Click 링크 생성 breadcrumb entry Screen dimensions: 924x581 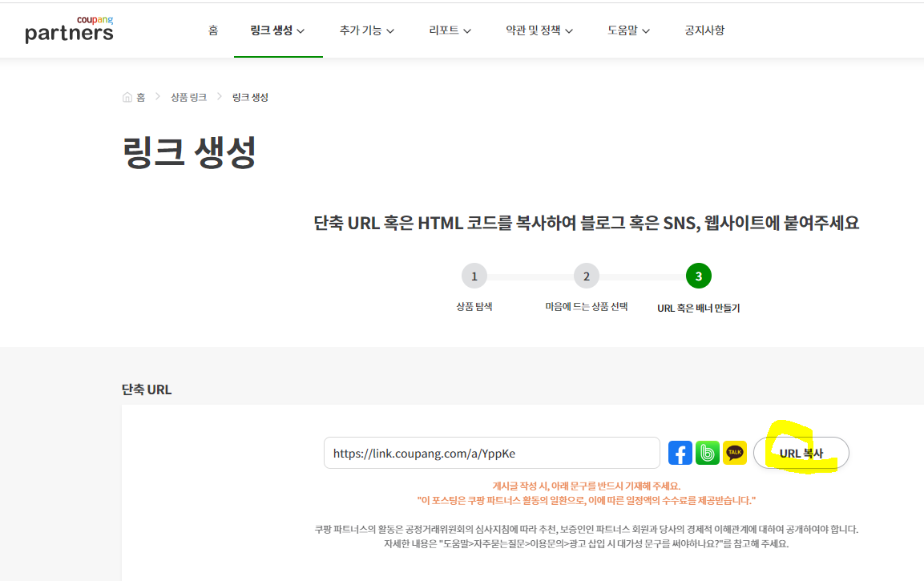[250, 97]
